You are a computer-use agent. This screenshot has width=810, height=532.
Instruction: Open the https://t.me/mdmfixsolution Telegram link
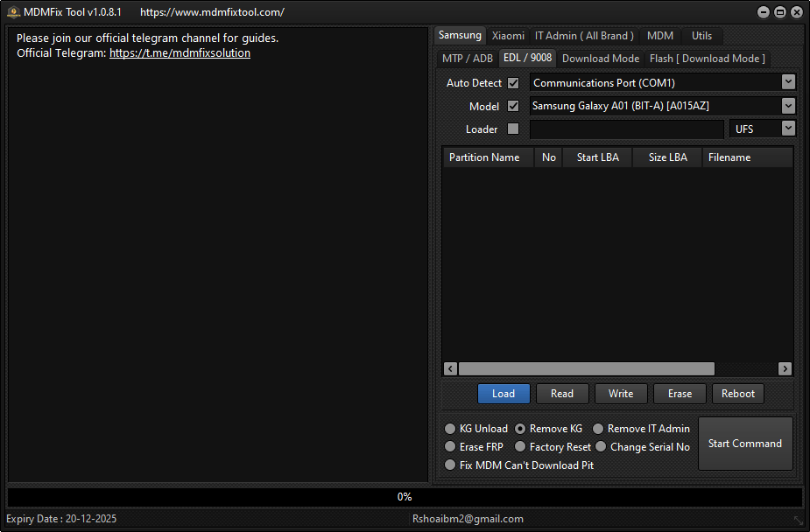click(x=179, y=52)
